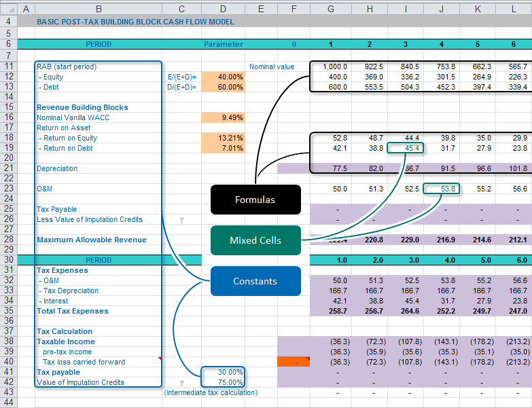Viewport: 532px width, 408px height.
Task: Click the green Mixed Cells callout box
Action: coord(255,240)
